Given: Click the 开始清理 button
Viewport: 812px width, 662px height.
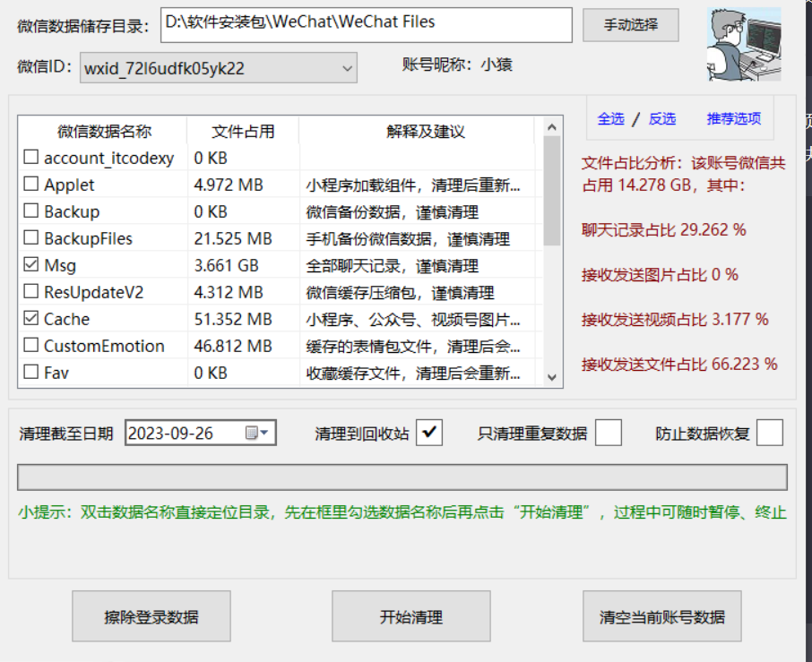Looking at the screenshot, I should pyautogui.click(x=411, y=616).
